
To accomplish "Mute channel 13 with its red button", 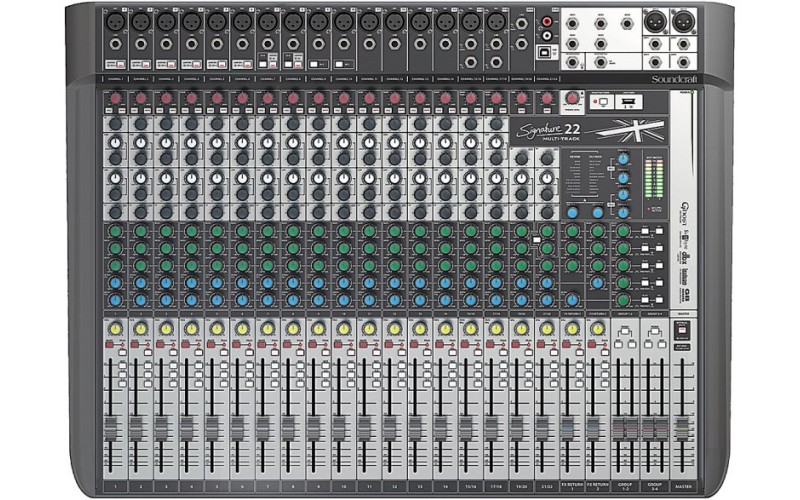I will tap(414, 345).
